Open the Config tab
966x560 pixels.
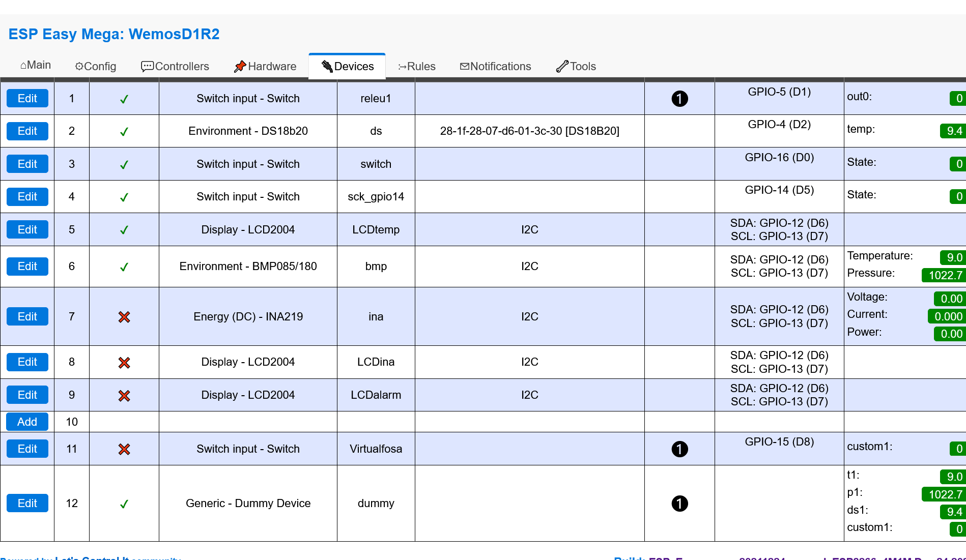point(95,66)
